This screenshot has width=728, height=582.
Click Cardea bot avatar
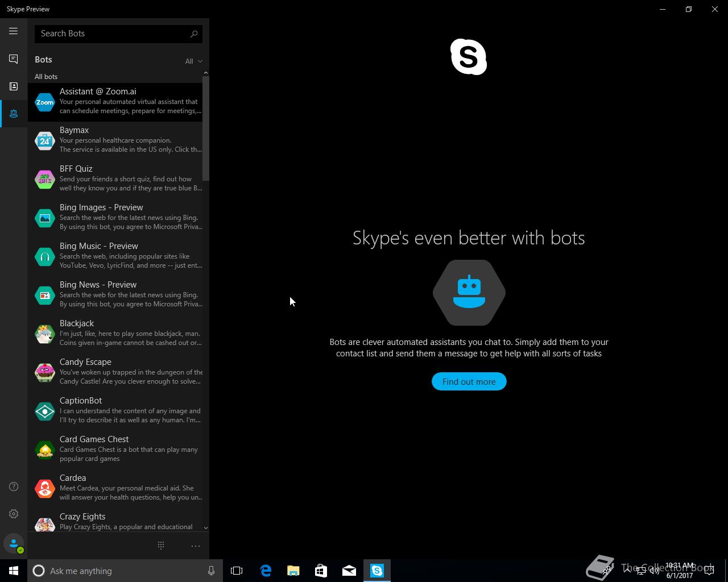(x=45, y=489)
